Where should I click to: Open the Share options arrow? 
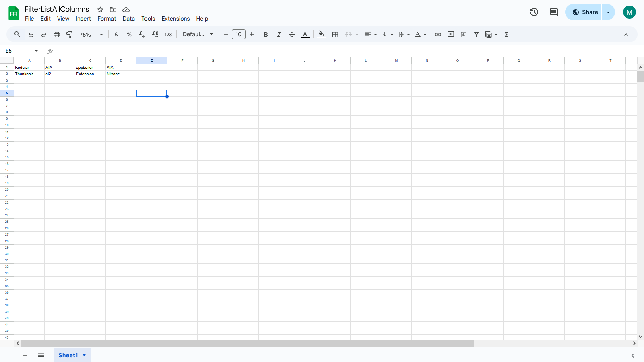(608, 12)
